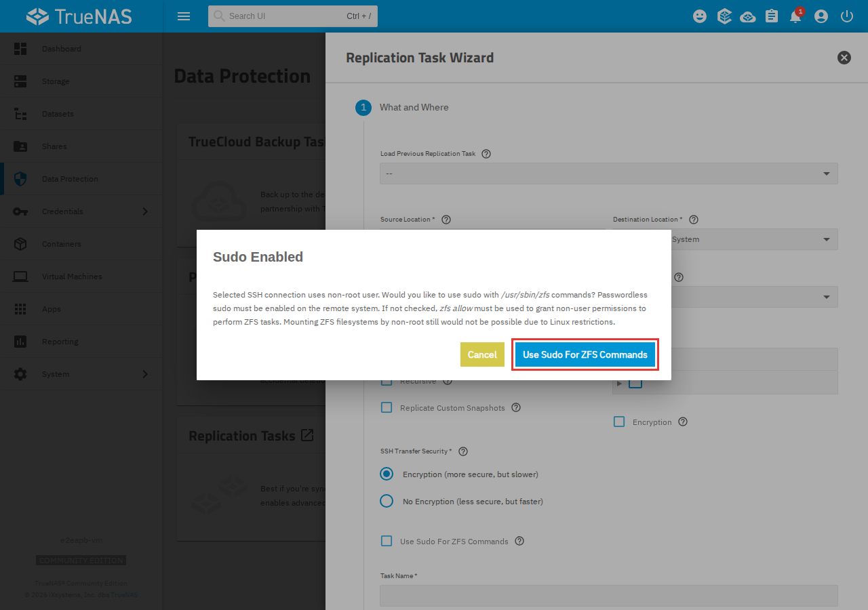The image size is (868, 610).
Task: Show help for SSH Transfer Security
Action: point(463,451)
